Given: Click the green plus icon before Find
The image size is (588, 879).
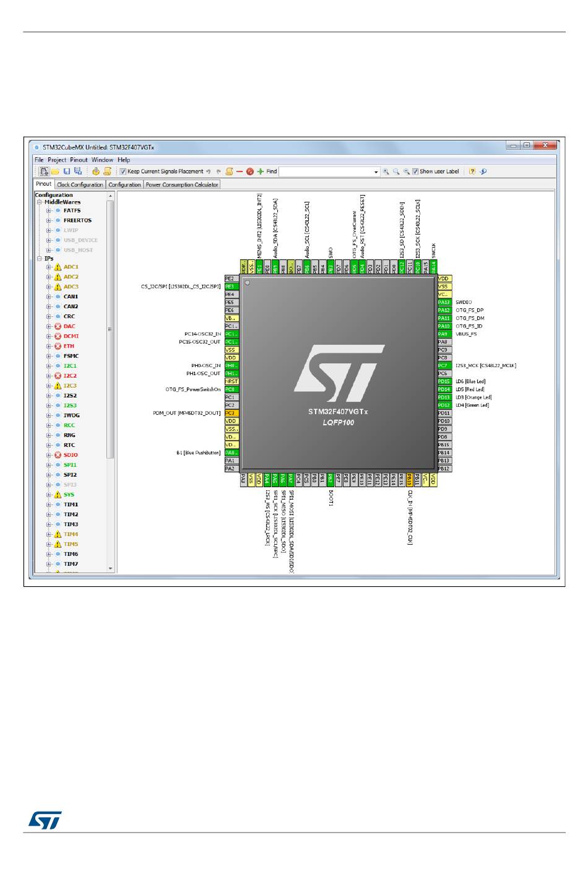Looking at the screenshot, I should pyautogui.click(x=261, y=171).
